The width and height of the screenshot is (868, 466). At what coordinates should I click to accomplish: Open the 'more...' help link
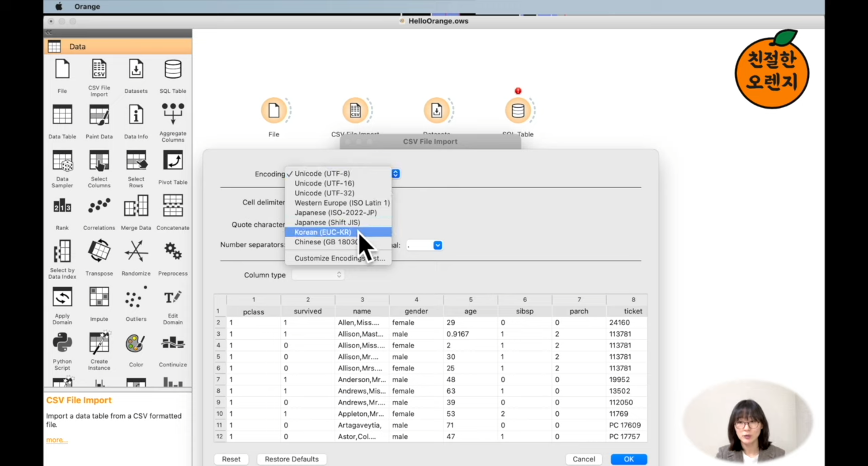click(57, 440)
